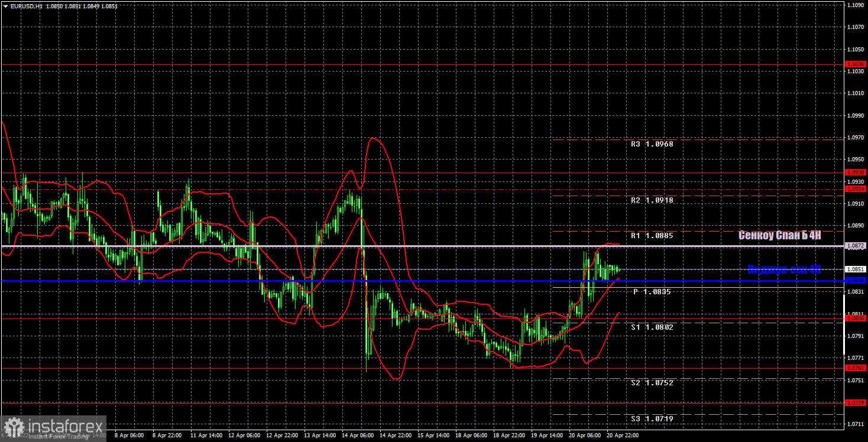868x442 pixels.
Task: Select the EURUSD,H1 chart title text
Action: (x=26, y=6)
